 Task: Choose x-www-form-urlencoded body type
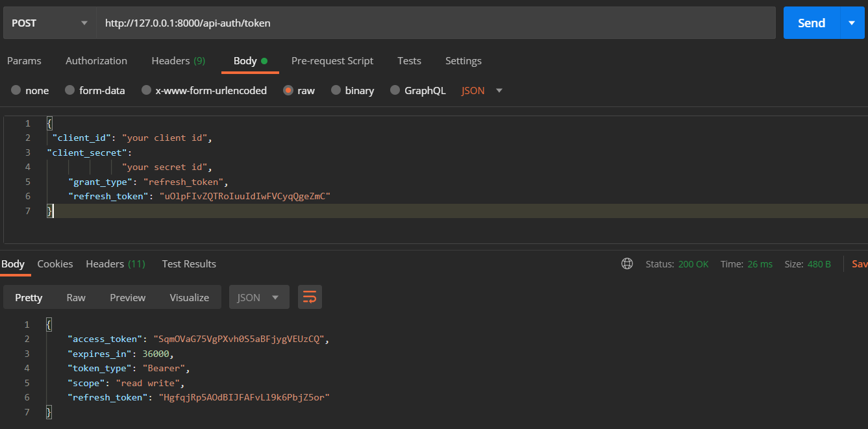coord(147,91)
